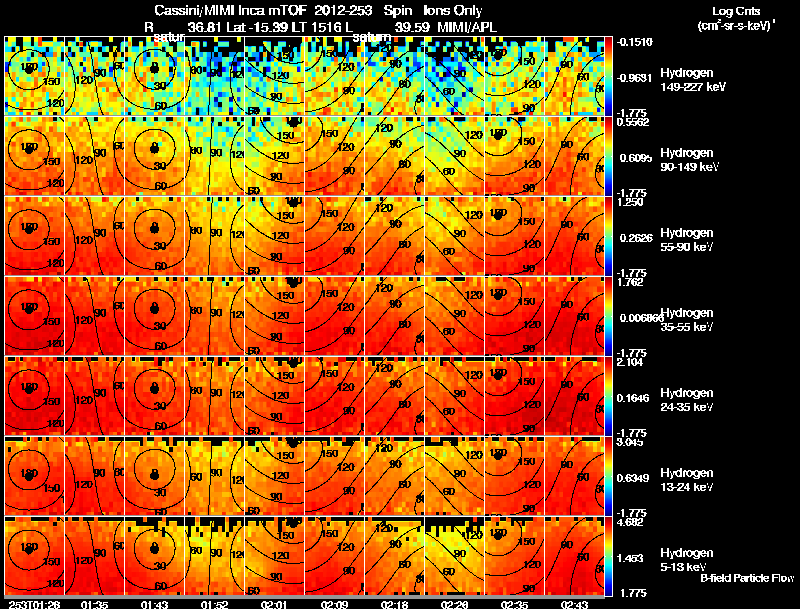Click the 2012-253 date in the title
The height and width of the screenshot is (609, 800).
tap(343, 10)
